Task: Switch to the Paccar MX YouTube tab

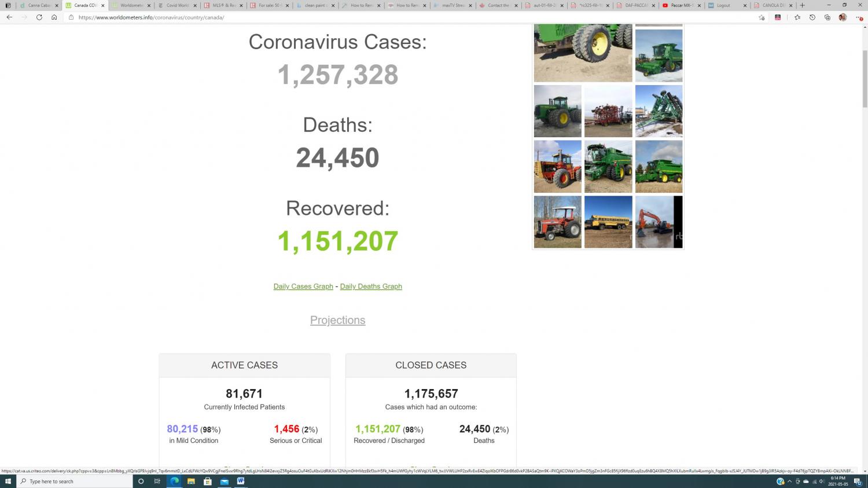Action: click(x=681, y=5)
